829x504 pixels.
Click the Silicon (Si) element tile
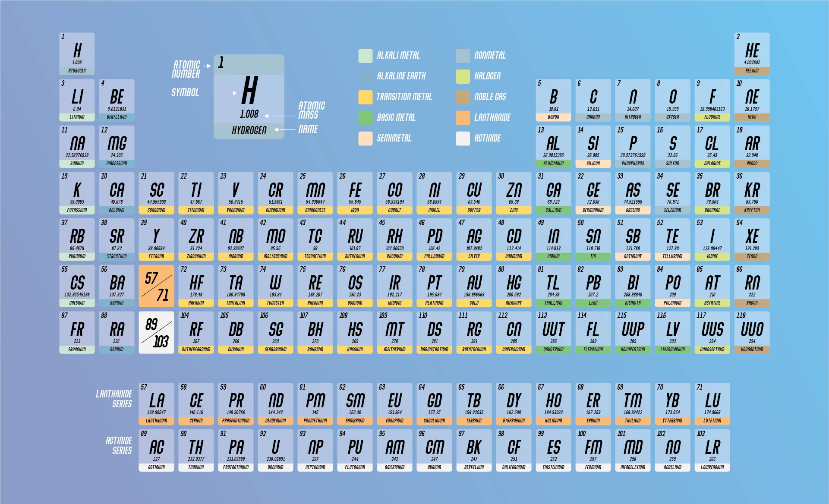pyautogui.click(x=593, y=147)
